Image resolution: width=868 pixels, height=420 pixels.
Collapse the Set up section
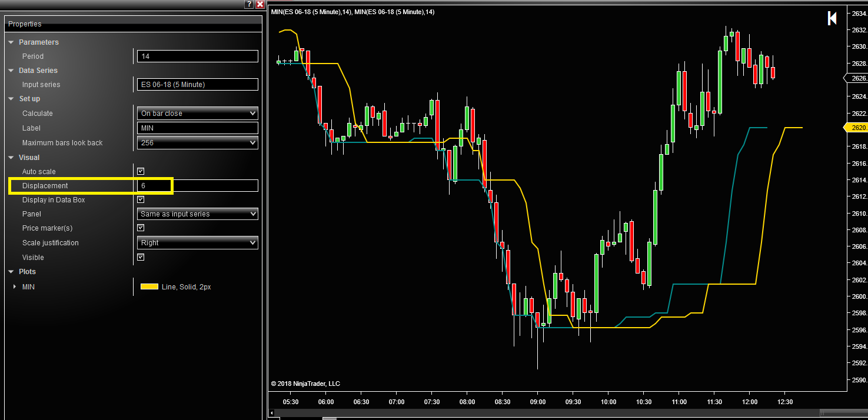click(11, 99)
